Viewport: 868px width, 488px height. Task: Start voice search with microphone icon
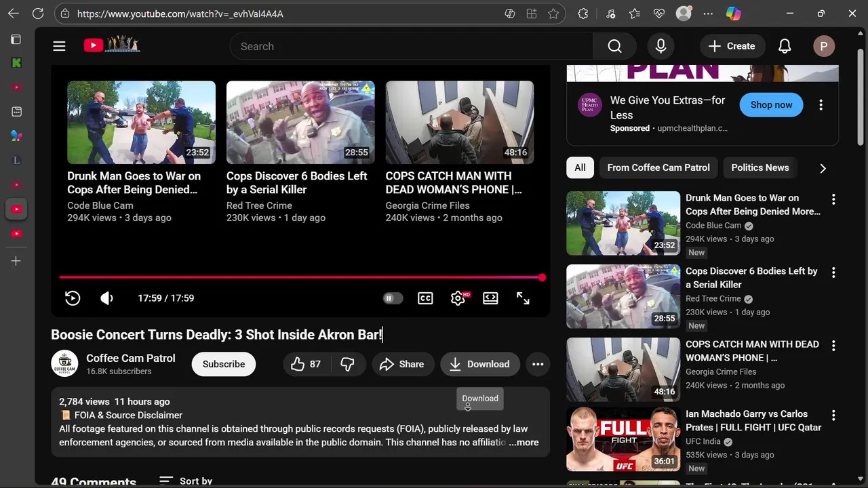[660, 46]
